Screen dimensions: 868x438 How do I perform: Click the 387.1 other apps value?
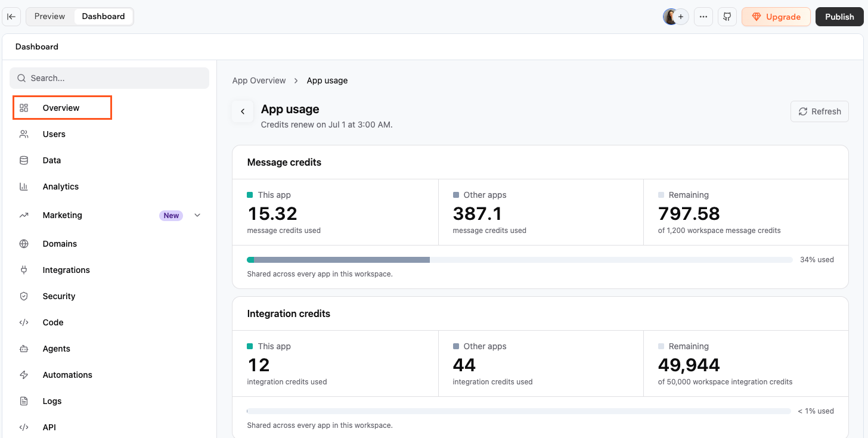[x=478, y=213]
